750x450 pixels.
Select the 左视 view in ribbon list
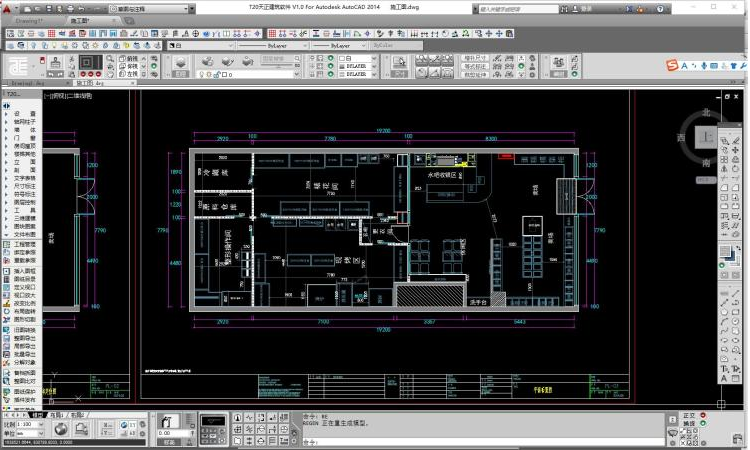tap(129, 74)
